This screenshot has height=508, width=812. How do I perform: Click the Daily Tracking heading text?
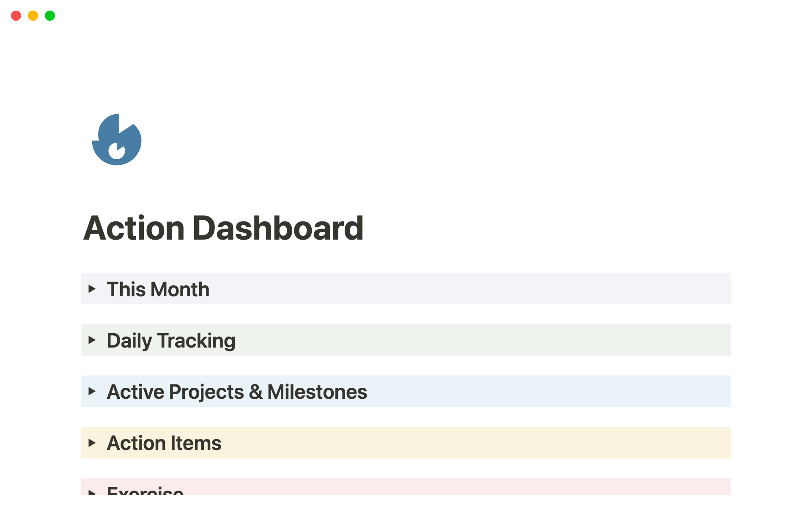pos(171,341)
